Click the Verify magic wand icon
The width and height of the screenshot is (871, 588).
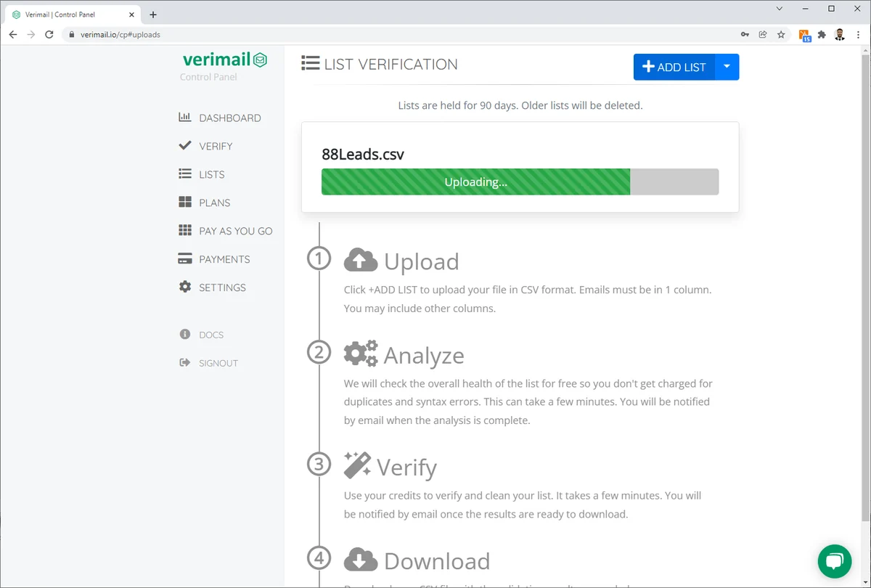click(x=357, y=465)
